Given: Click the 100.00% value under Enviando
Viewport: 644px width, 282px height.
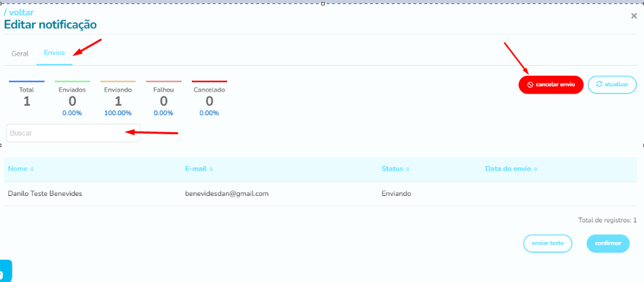Looking at the screenshot, I should pos(118,113).
